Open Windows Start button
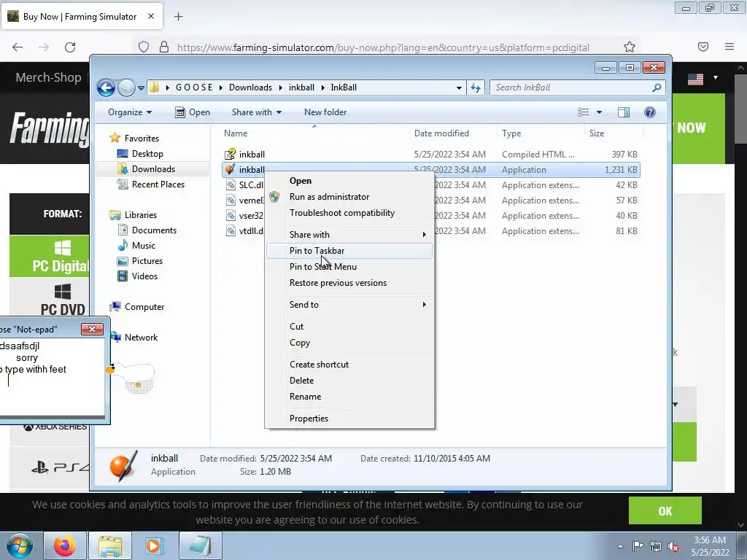Viewport: 747px width, 560px height. click(x=20, y=545)
